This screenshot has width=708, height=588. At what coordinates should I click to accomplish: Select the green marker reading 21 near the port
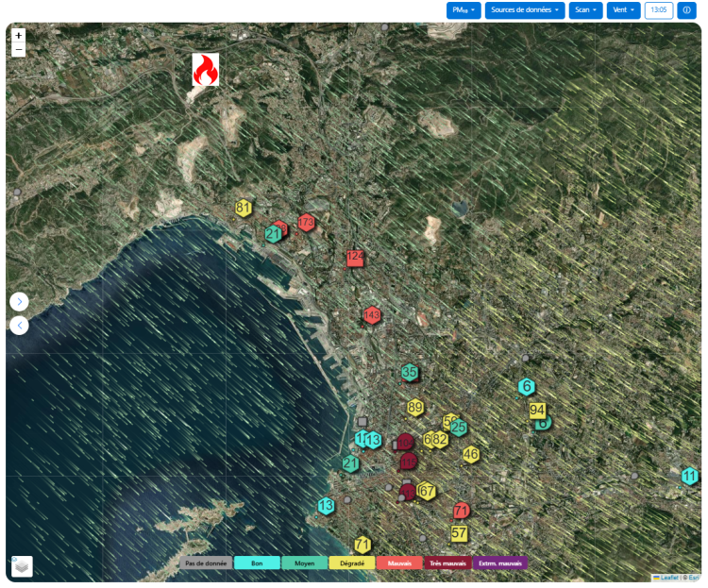point(273,234)
